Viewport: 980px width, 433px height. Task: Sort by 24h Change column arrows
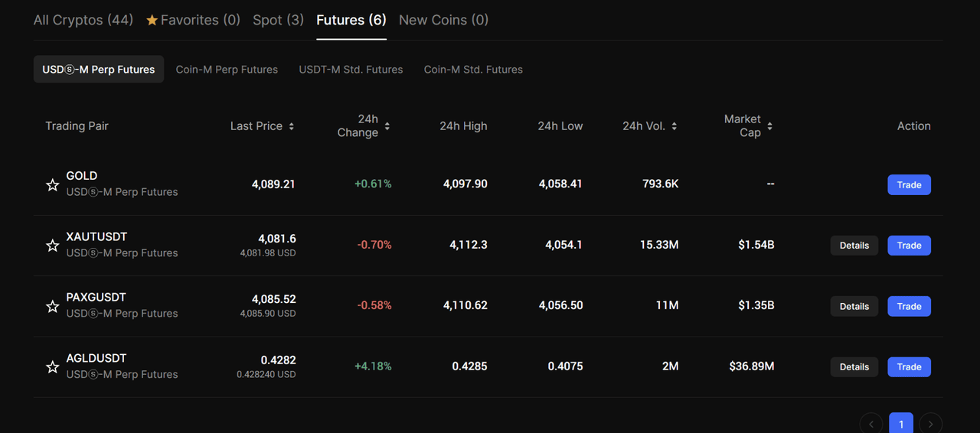(387, 126)
